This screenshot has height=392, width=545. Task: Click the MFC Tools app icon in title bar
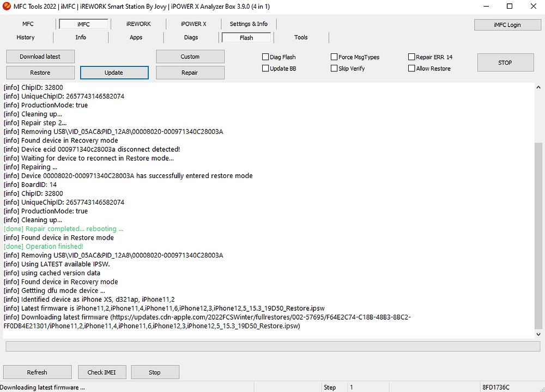coord(6,6)
